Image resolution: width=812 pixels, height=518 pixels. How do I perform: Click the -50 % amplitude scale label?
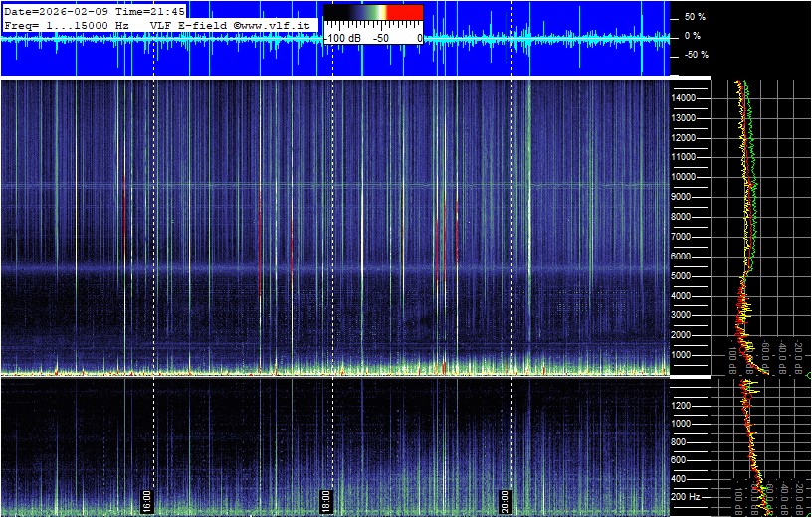[x=695, y=55]
